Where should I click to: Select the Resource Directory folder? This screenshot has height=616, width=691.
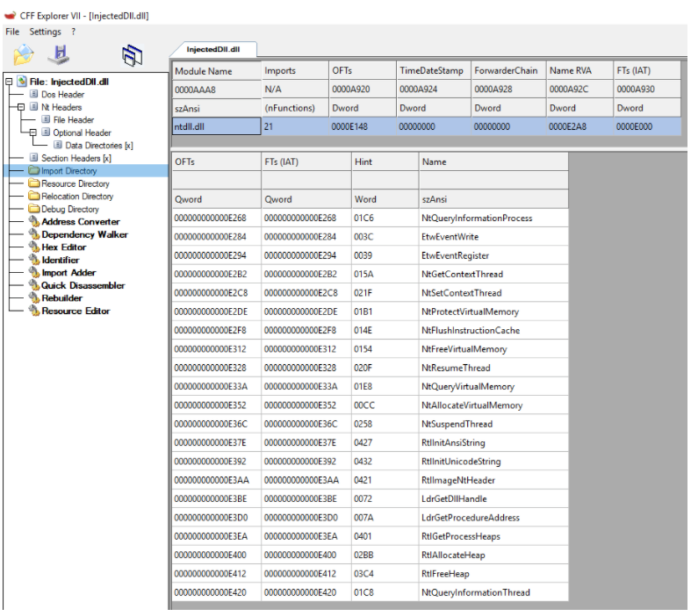click(75, 183)
